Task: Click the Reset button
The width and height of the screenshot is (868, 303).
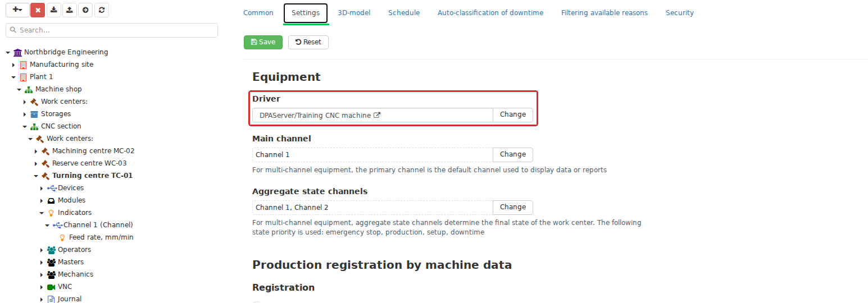Action: pyautogui.click(x=308, y=42)
